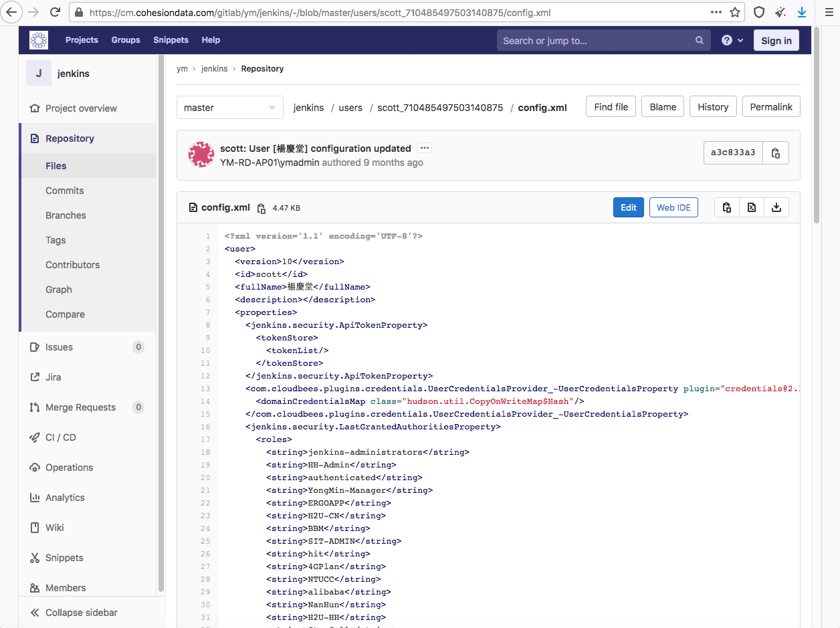Focus the Search or jump to field

603,40
